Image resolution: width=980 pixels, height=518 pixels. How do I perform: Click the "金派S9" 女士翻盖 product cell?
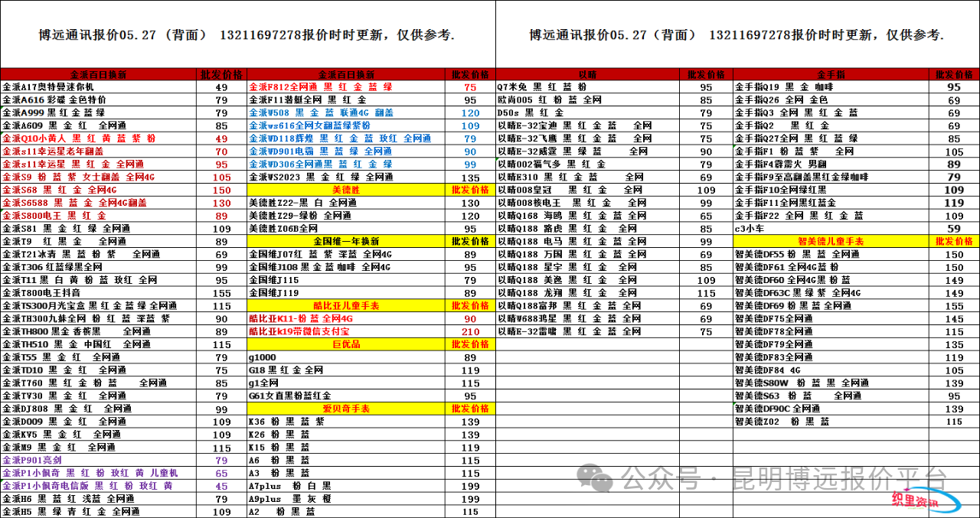point(99,178)
